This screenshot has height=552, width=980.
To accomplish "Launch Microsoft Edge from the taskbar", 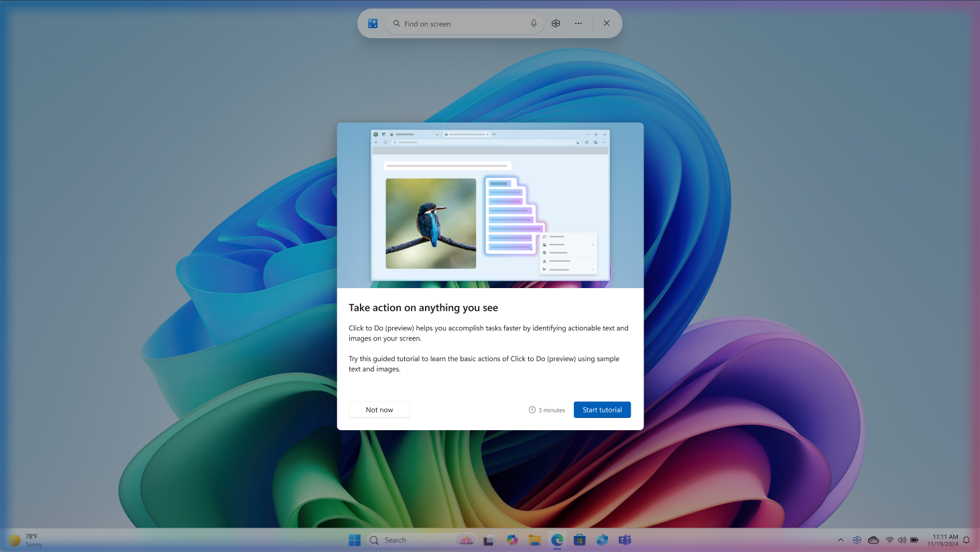I will tap(556, 540).
